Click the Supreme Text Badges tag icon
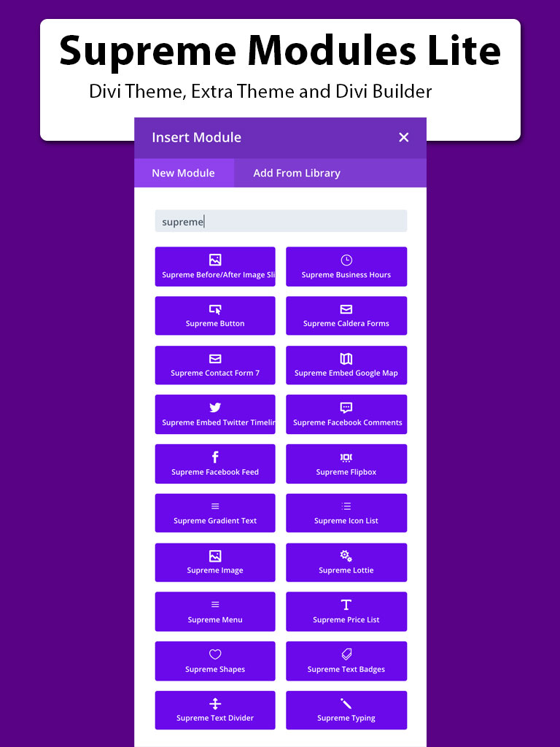Viewport: 560px width, 747px height. point(346,654)
